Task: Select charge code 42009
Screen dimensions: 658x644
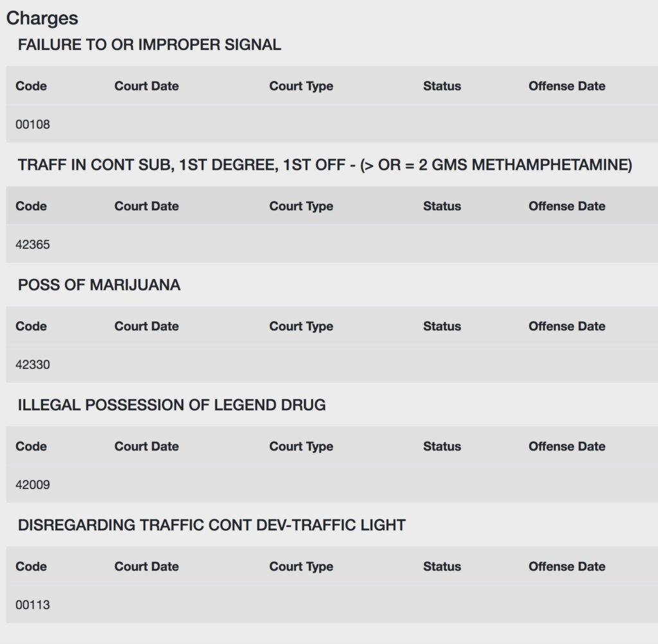Action: 33,485
